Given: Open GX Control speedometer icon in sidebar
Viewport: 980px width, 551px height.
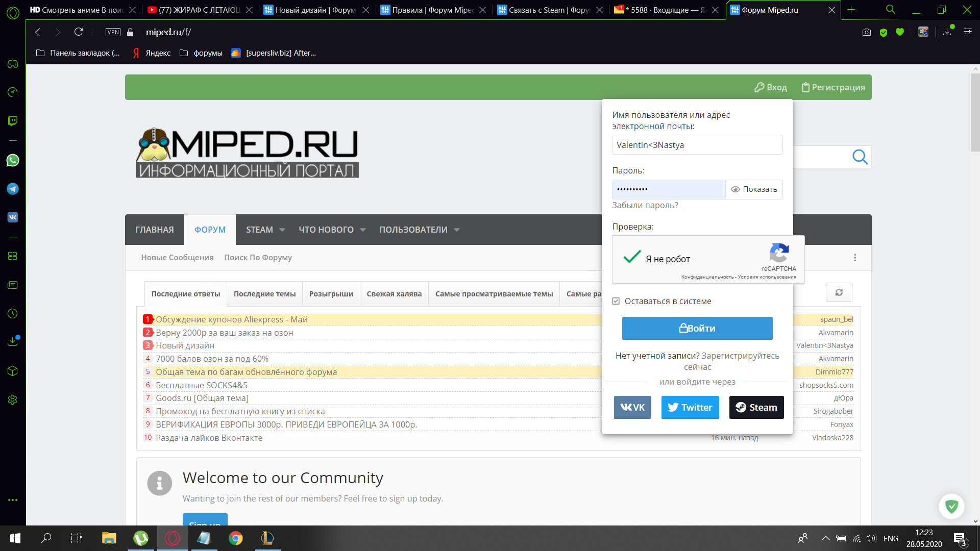Looking at the screenshot, I should point(13,92).
